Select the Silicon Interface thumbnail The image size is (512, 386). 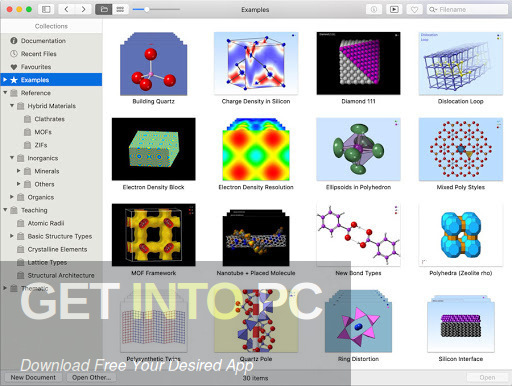(x=461, y=323)
